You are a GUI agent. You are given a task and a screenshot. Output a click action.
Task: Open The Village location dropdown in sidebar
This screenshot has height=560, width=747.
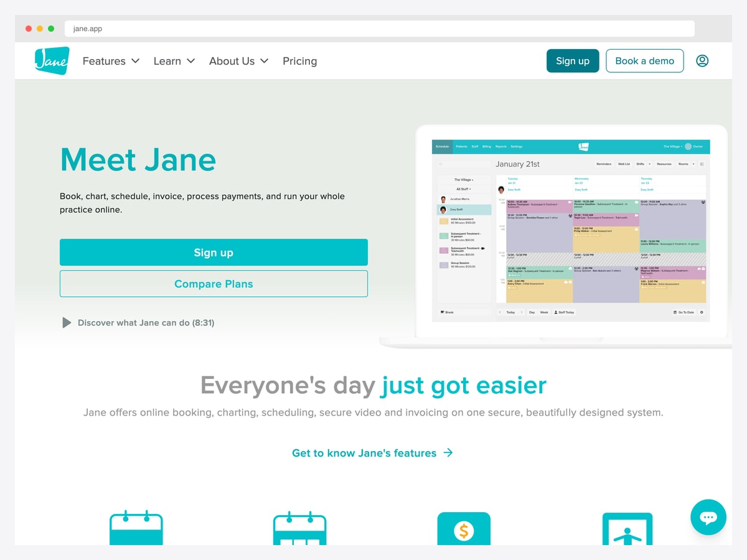point(464,180)
